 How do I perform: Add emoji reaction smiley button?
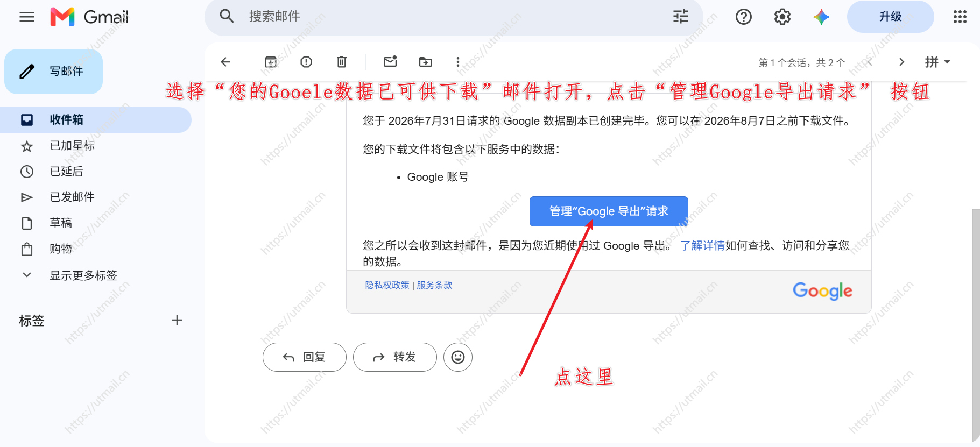(458, 357)
